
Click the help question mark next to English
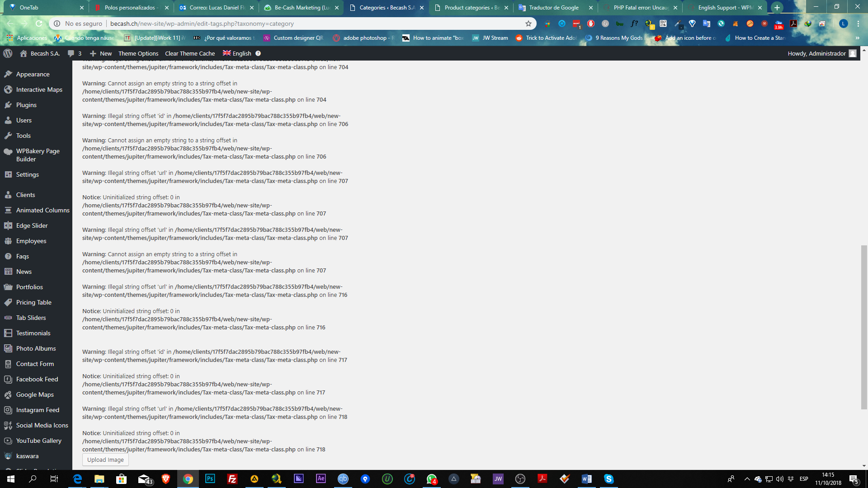pyautogui.click(x=258, y=53)
